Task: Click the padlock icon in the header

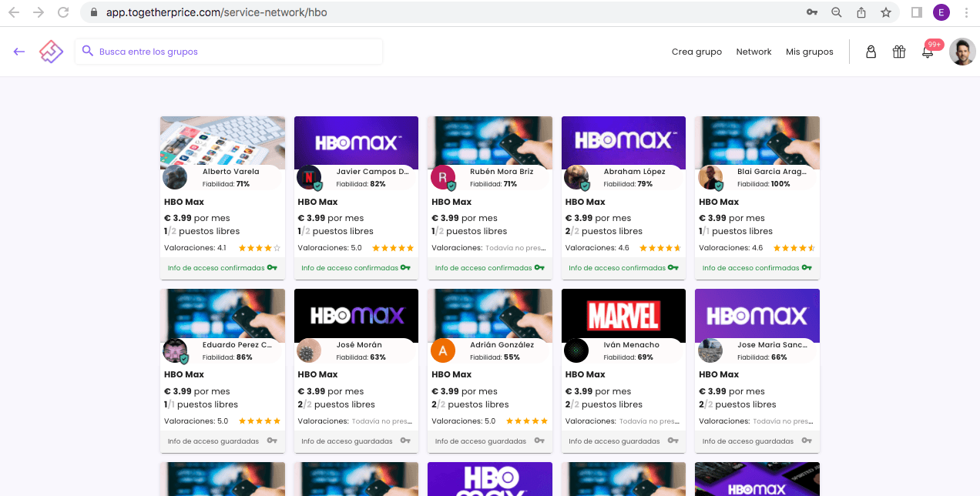Action: [871, 52]
